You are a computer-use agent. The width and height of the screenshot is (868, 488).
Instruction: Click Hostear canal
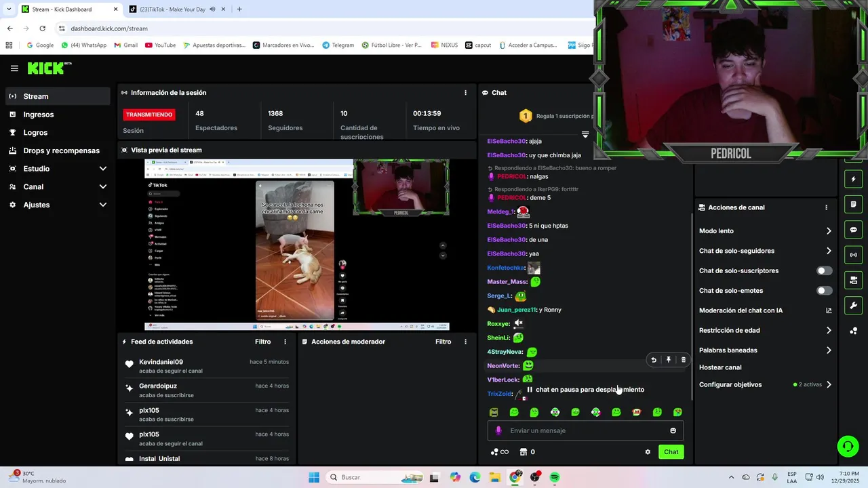click(x=720, y=367)
